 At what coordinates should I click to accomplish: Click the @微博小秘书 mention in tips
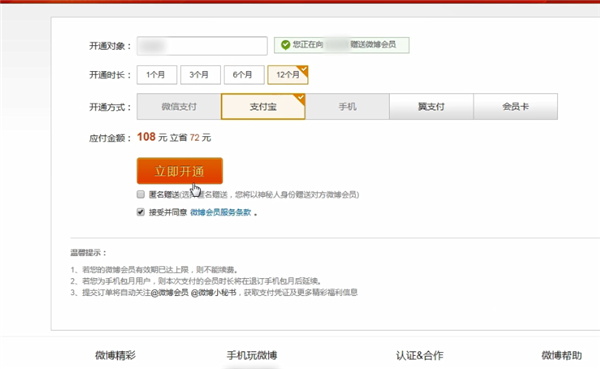tap(214, 293)
